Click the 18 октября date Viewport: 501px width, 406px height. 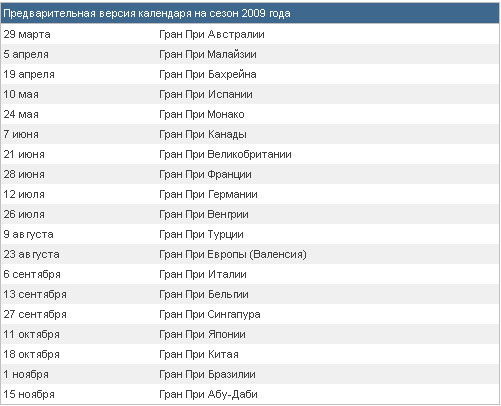tap(32, 354)
